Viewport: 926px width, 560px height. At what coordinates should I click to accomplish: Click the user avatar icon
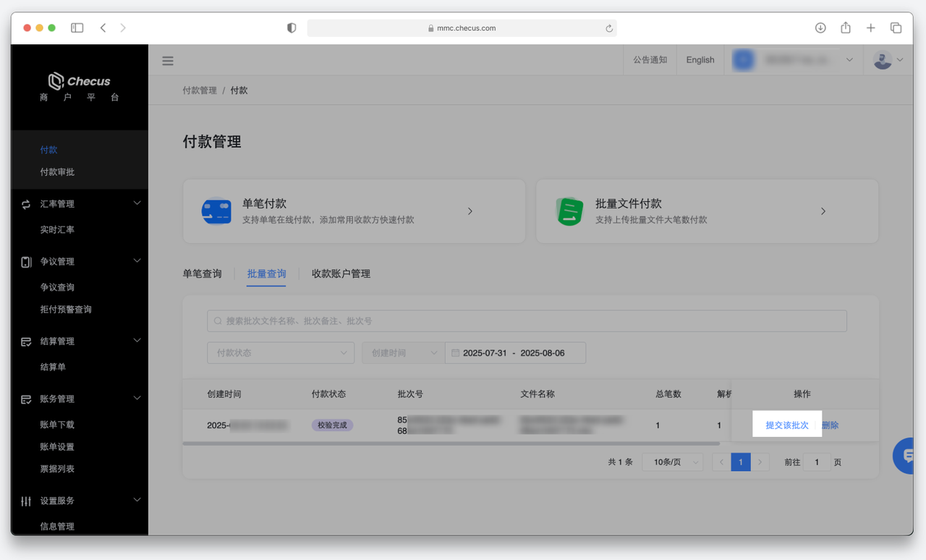pos(883,60)
